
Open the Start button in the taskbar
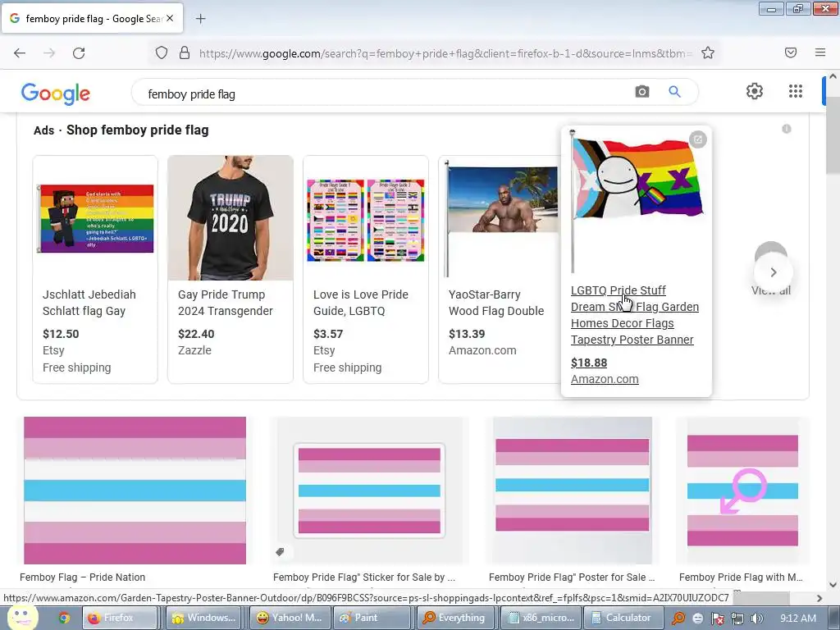click(x=21, y=618)
